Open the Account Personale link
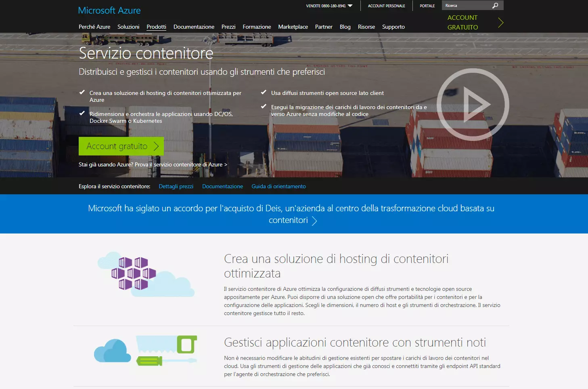This screenshot has height=389, width=588. [386, 6]
